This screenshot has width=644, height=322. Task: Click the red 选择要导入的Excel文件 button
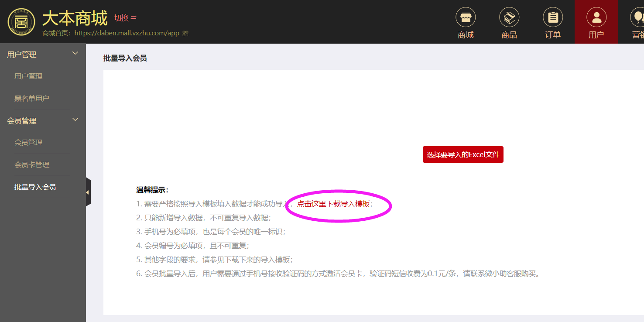(x=463, y=154)
